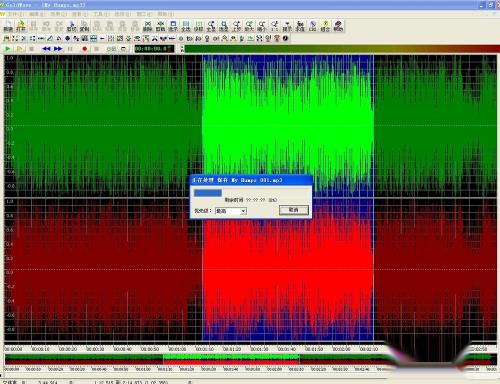The width and height of the screenshot is (500, 384).
Task: Open the View menu
Action: pyautogui.click(x=80, y=14)
